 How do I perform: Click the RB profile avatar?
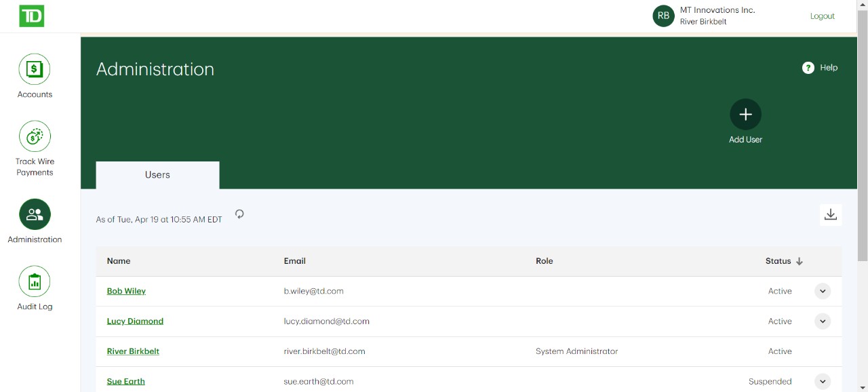(663, 16)
